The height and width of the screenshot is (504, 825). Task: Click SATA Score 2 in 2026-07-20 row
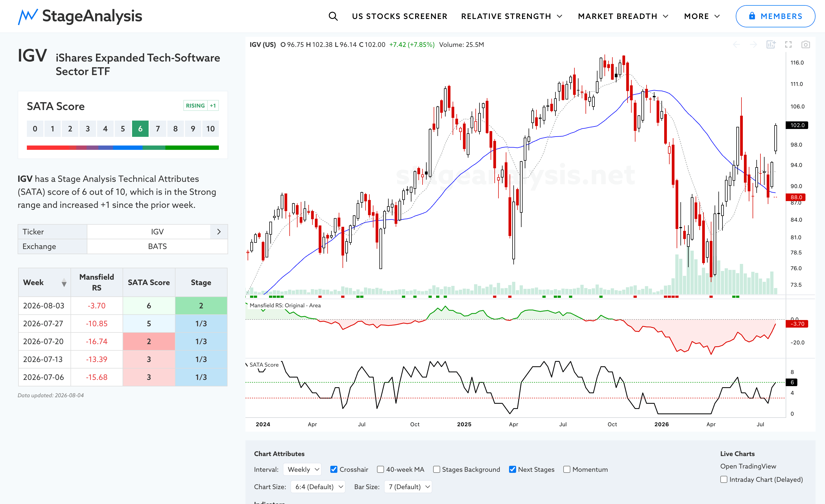point(149,341)
